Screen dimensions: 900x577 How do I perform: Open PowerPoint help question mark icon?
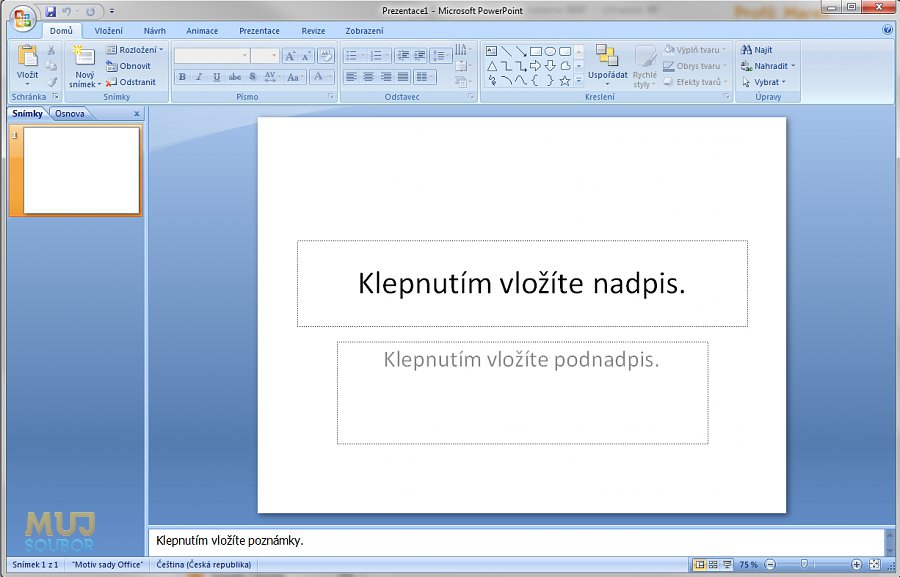point(887,30)
